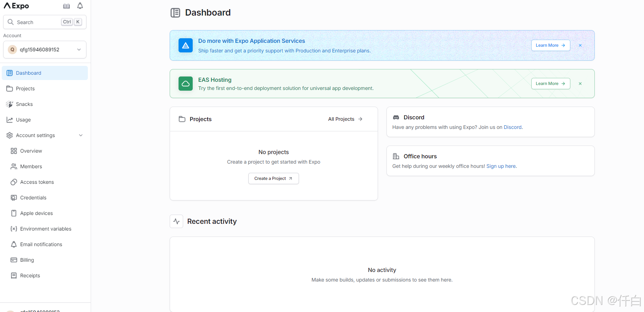Click the Q account avatar
Image resolution: width=644 pixels, height=312 pixels.
[x=12, y=50]
